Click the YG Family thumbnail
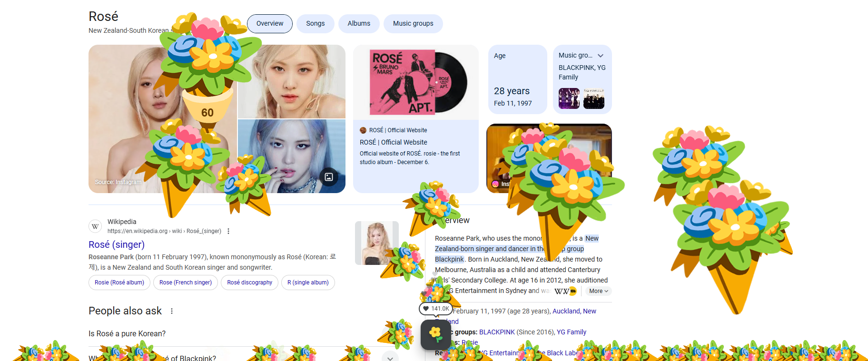868x361 pixels. (x=594, y=99)
